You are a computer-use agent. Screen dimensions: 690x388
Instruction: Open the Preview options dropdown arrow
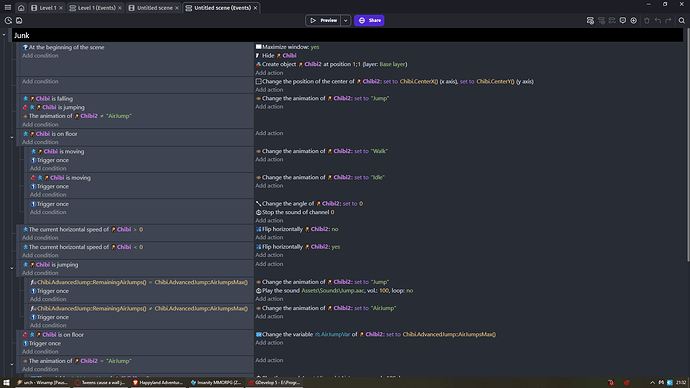coord(345,20)
